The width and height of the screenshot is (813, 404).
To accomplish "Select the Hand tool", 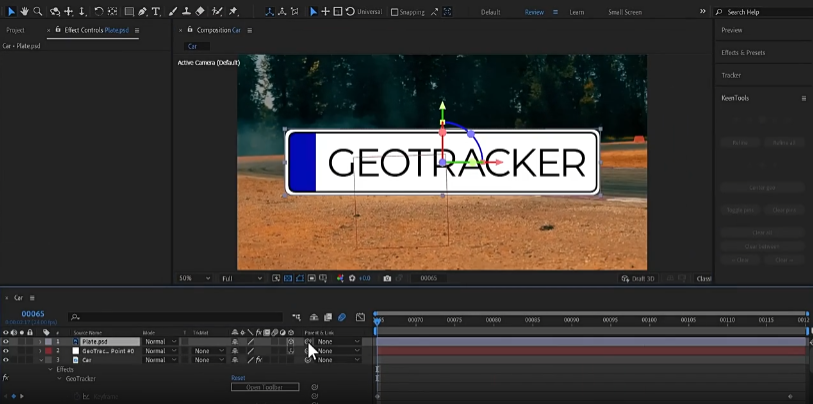I will click(x=24, y=11).
